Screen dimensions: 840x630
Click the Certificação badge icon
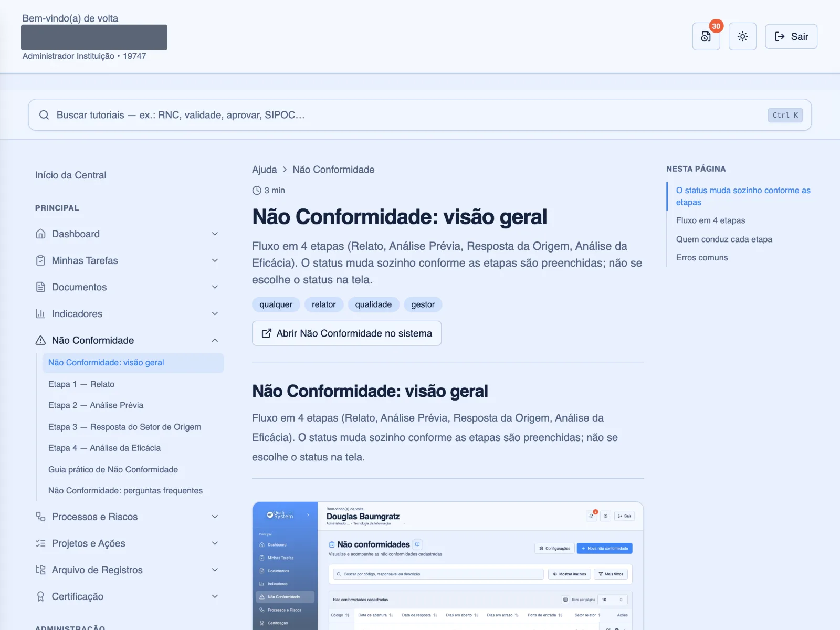click(40, 596)
